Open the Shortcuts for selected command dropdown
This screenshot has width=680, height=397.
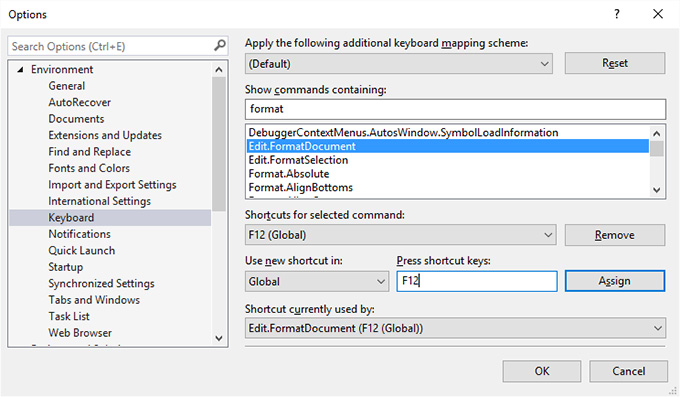(400, 235)
